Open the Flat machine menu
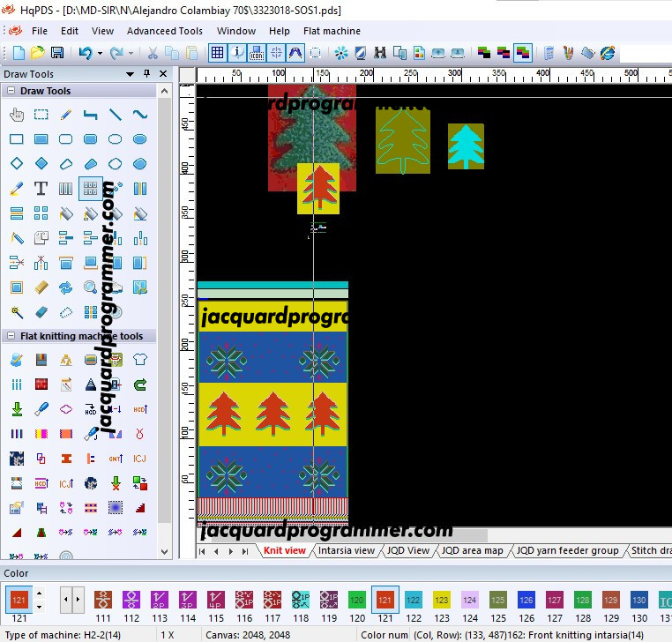The height and width of the screenshot is (642, 672). [332, 31]
